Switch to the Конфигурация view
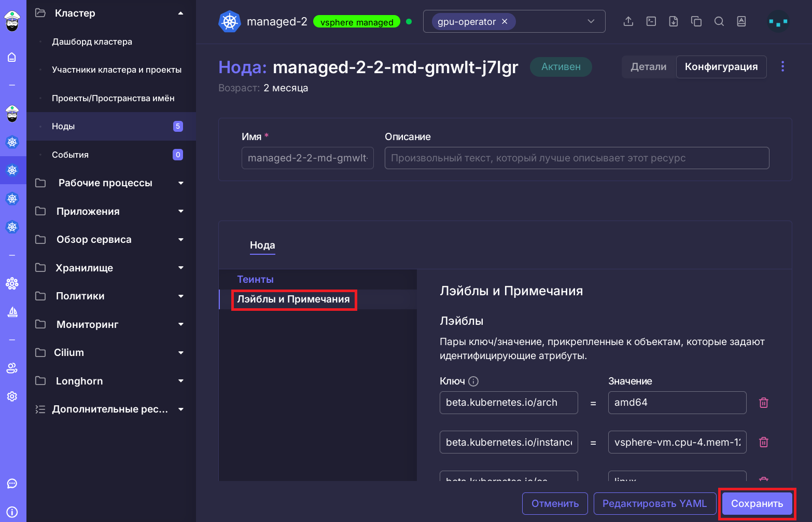 (721, 67)
